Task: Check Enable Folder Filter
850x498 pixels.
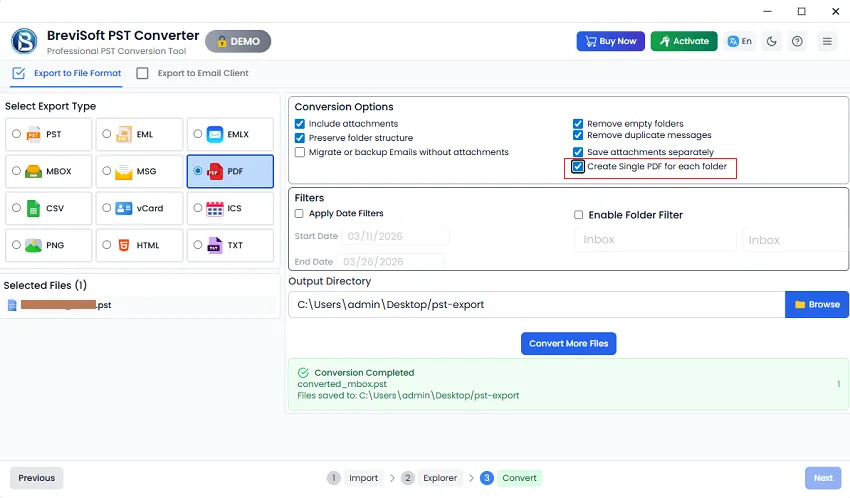Action: pyautogui.click(x=578, y=215)
